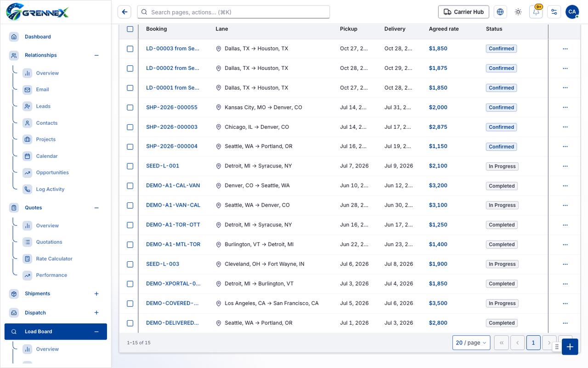Open the display settings sliders icon

tap(554, 12)
